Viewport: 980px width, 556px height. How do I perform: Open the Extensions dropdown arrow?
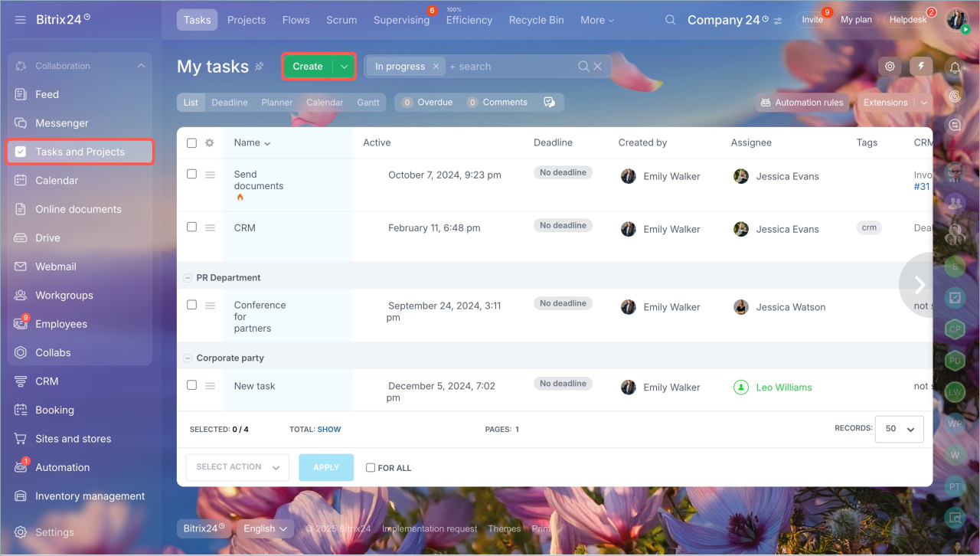pyautogui.click(x=924, y=103)
